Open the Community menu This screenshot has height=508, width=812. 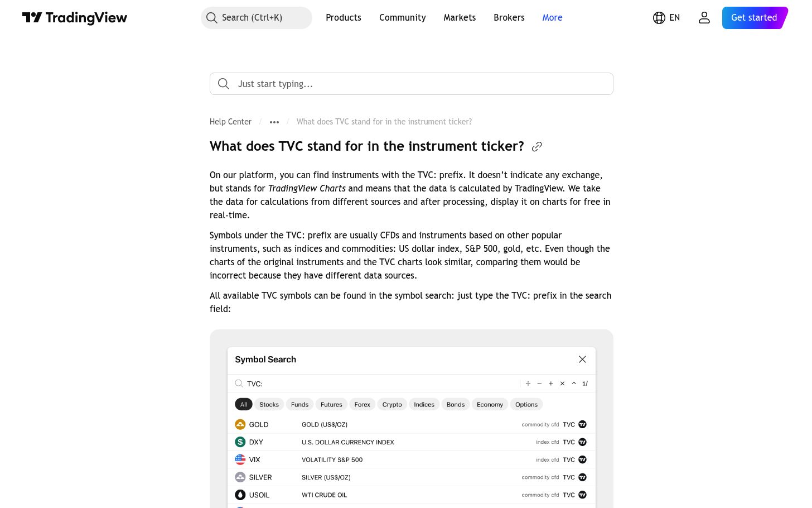pos(403,18)
